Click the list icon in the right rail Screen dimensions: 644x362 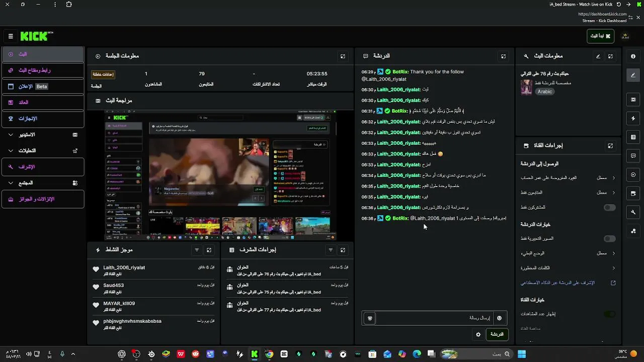click(633, 137)
